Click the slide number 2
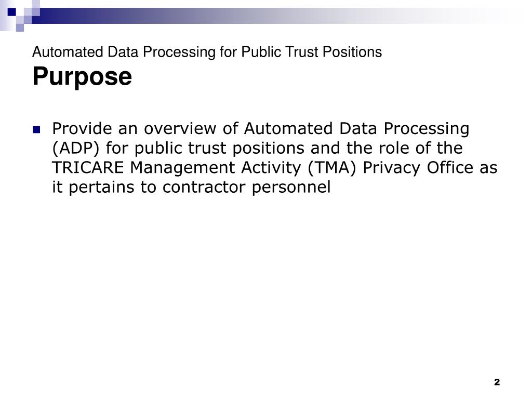Image resolution: width=532 pixels, height=399 pixels. (x=497, y=382)
